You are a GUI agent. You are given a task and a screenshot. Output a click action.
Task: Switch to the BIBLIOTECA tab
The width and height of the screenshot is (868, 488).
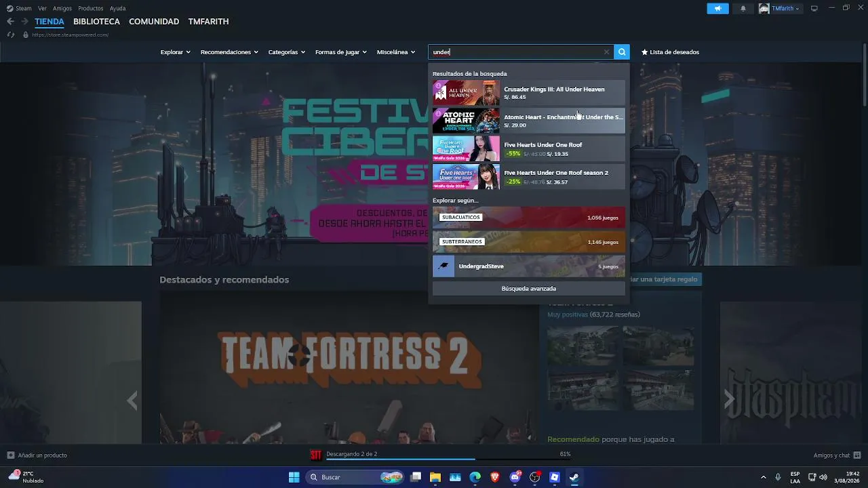point(96,22)
